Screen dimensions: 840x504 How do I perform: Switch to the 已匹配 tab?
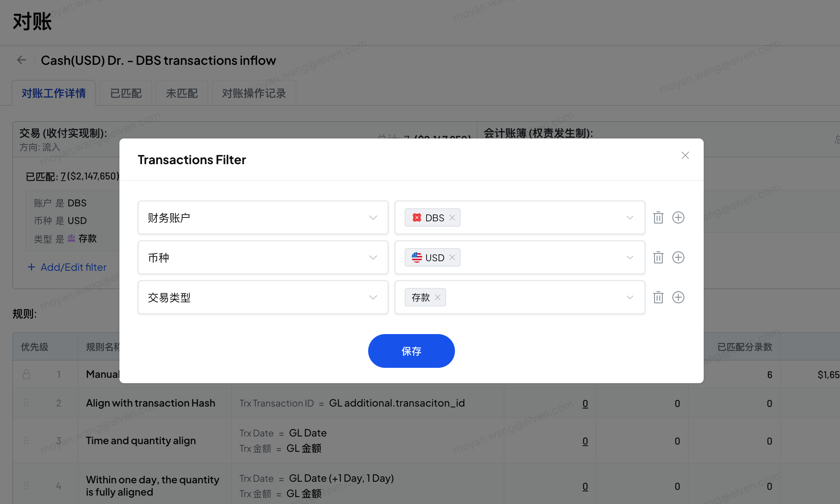126,93
